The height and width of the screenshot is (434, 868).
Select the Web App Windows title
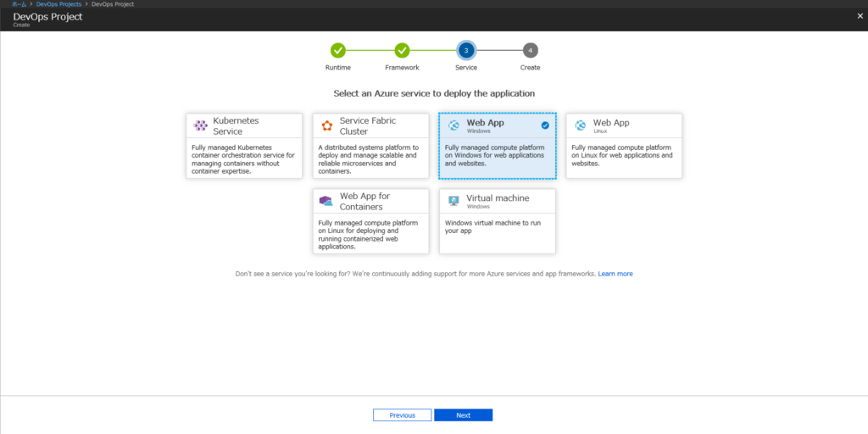(485, 122)
